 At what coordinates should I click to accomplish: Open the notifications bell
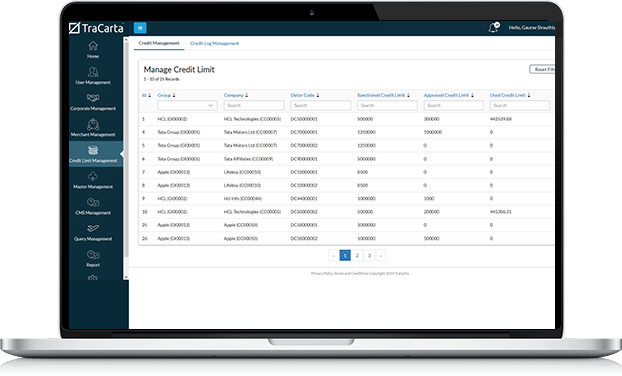[x=493, y=28]
